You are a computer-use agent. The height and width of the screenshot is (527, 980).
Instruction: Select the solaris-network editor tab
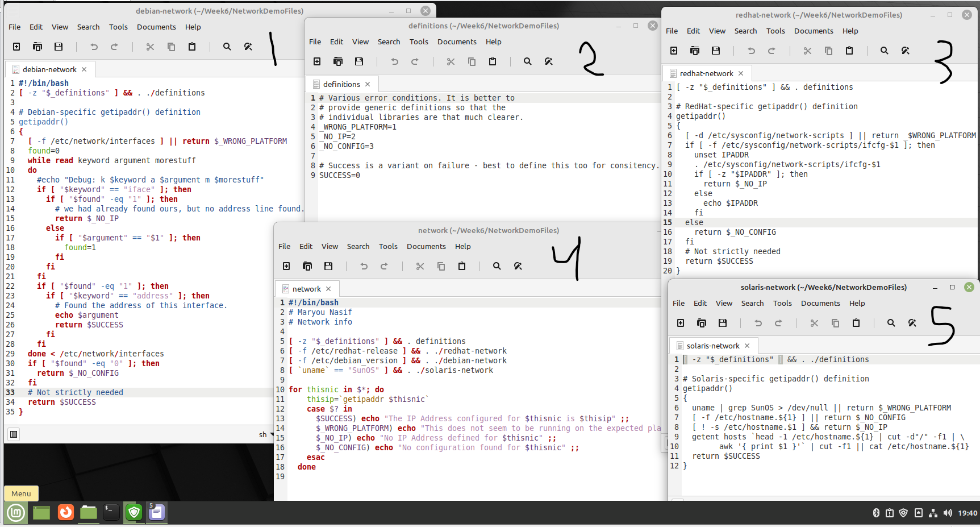[714, 345]
